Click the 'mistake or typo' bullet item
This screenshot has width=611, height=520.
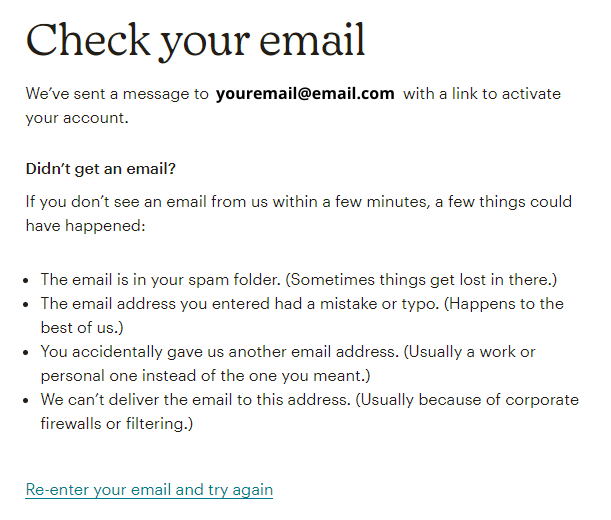point(302,316)
